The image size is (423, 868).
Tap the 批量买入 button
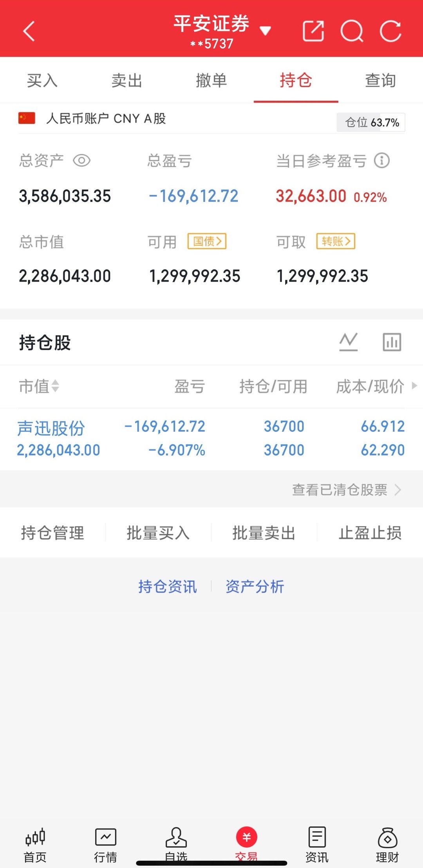click(158, 533)
